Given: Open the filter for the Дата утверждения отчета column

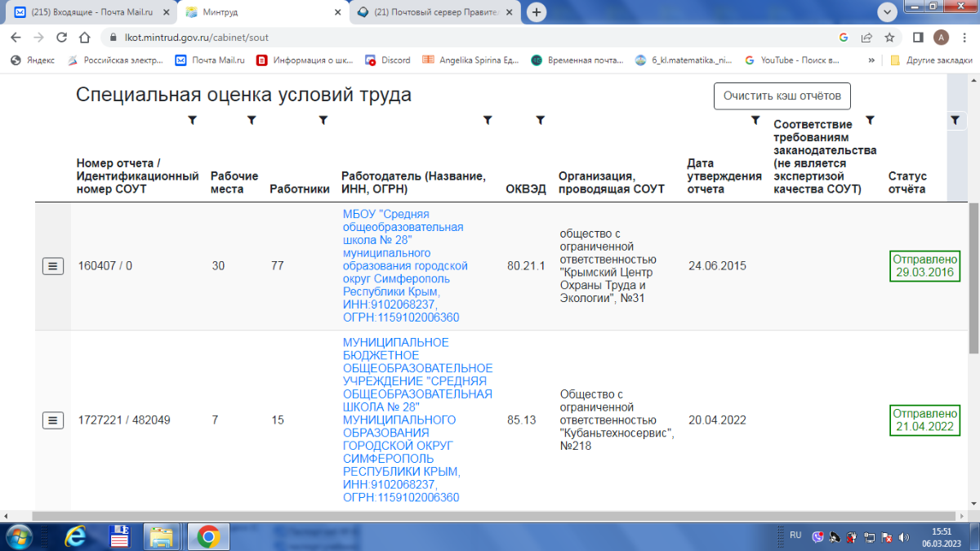Looking at the screenshot, I should click(x=755, y=120).
